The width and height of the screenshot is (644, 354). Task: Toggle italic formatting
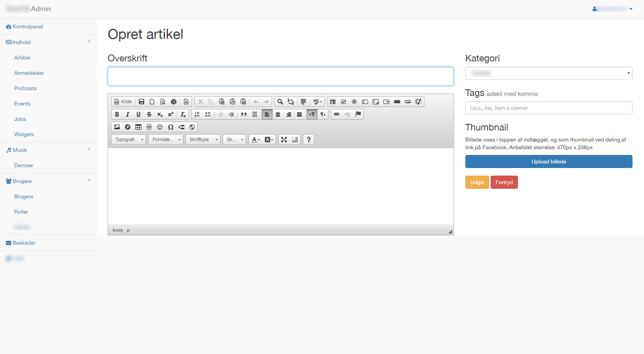pos(128,114)
